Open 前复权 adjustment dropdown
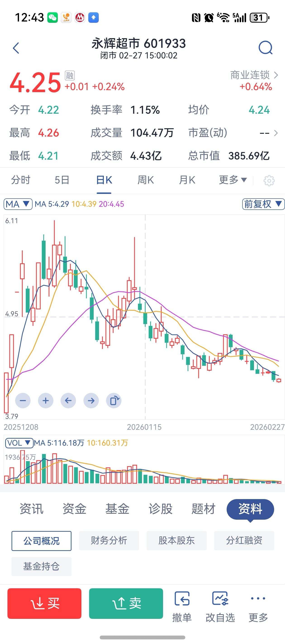This screenshot has height=644, width=285. click(x=264, y=204)
